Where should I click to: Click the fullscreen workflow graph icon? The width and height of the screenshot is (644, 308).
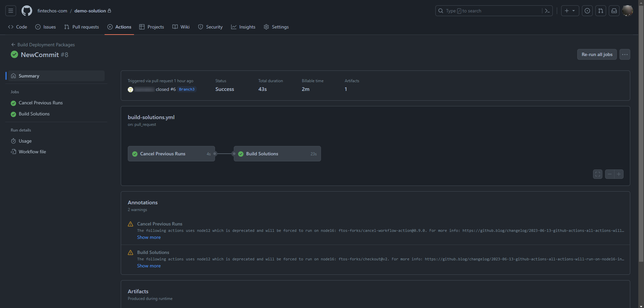point(597,174)
